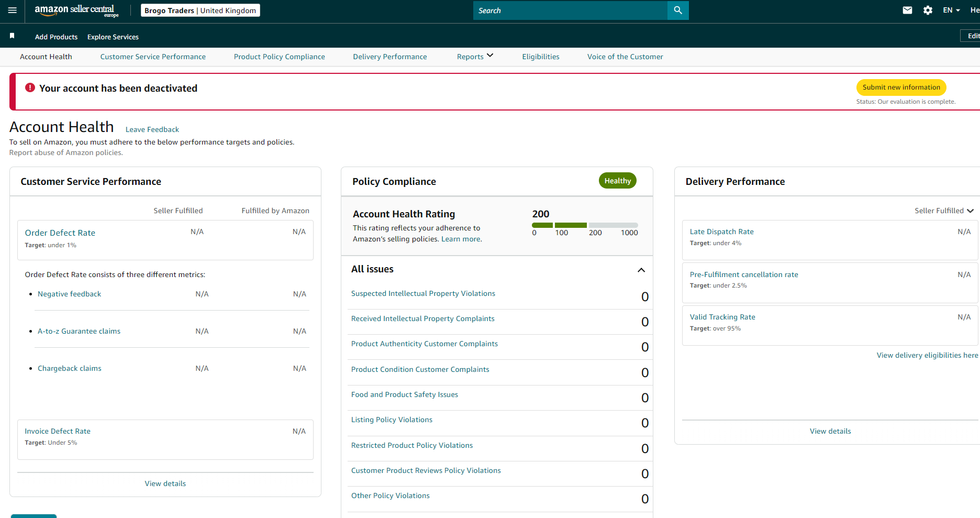The width and height of the screenshot is (980, 518).
Task: Open the EN language dropdown
Action: pos(951,10)
